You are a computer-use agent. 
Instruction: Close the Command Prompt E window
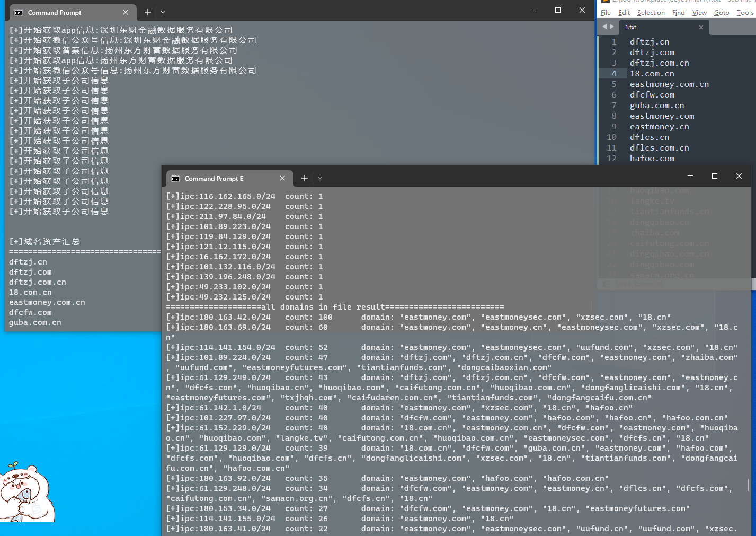739,176
